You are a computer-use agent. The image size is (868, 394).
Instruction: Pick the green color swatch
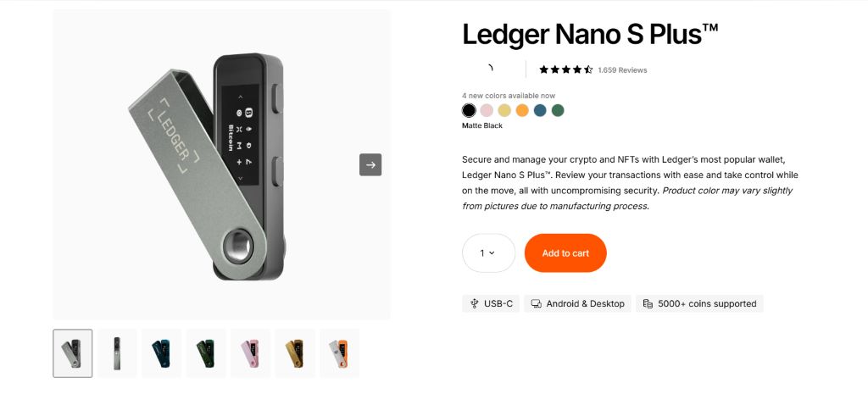tap(558, 110)
